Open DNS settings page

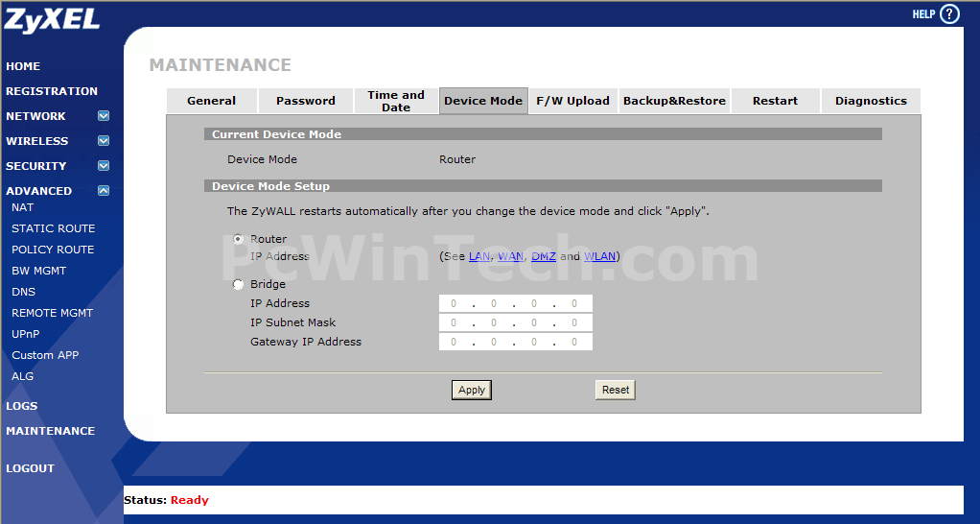[23, 292]
